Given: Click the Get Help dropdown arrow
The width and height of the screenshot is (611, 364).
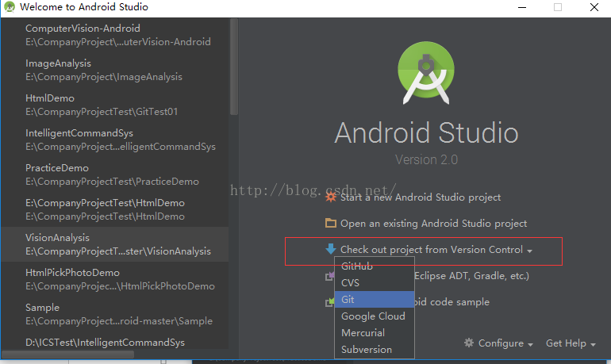Looking at the screenshot, I should coord(593,344).
